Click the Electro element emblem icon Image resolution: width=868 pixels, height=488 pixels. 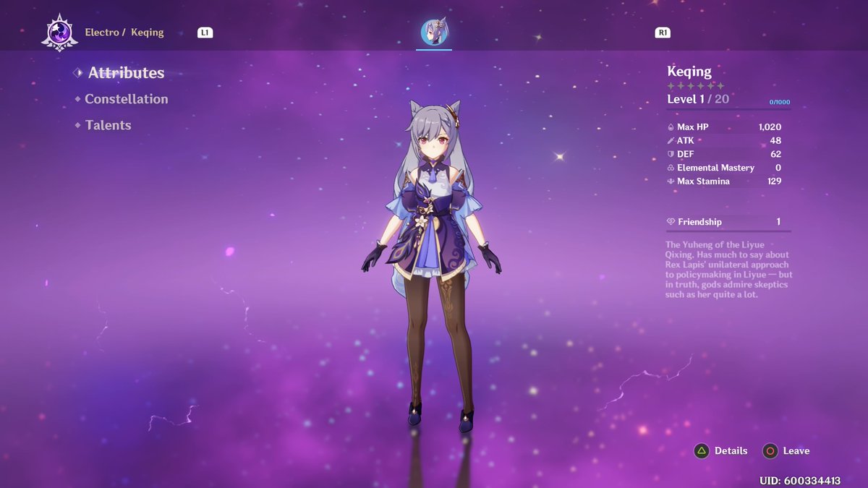[x=59, y=33]
